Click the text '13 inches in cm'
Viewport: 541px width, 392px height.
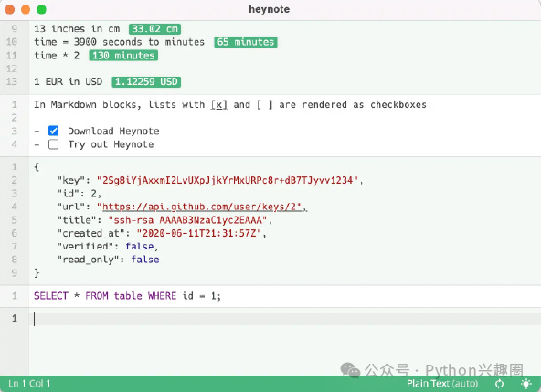pyautogui.click(x=77, y=29)
